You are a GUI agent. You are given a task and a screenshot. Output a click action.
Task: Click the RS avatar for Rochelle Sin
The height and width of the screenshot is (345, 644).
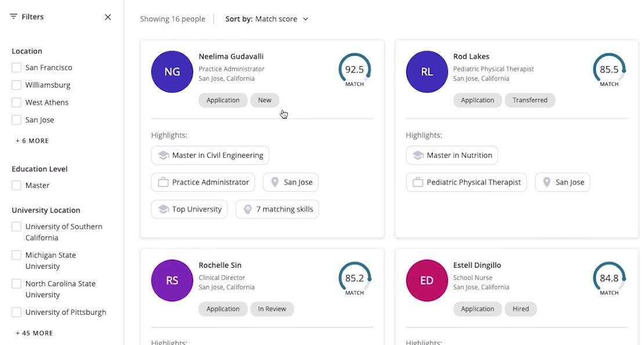click(172, 280)
